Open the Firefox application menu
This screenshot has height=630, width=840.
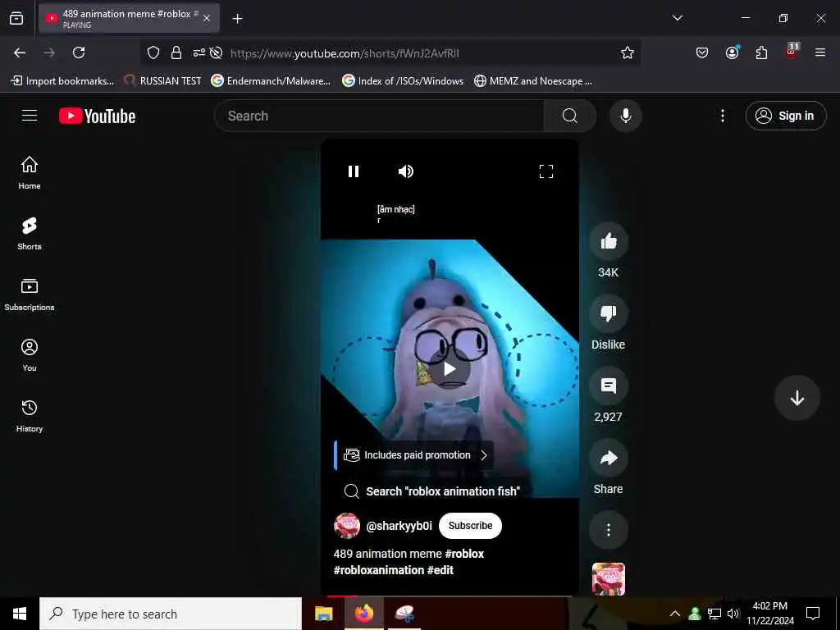820,52
